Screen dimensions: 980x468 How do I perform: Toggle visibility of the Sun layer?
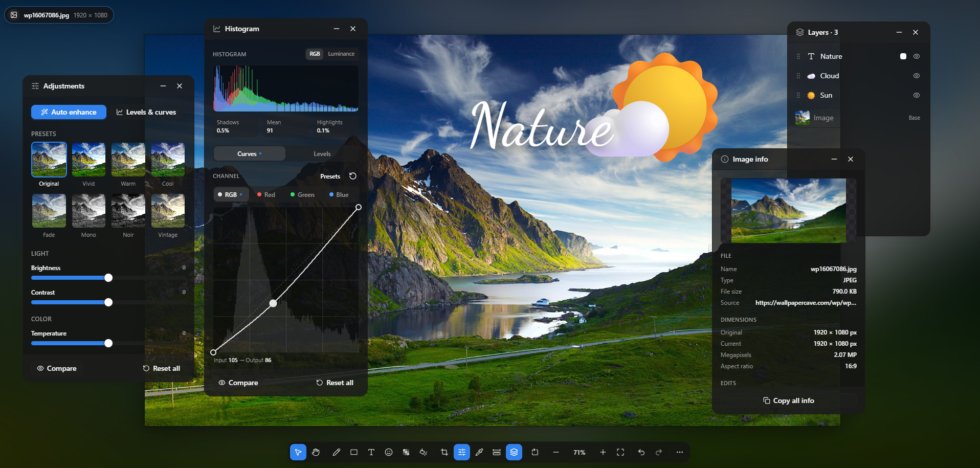917,95
